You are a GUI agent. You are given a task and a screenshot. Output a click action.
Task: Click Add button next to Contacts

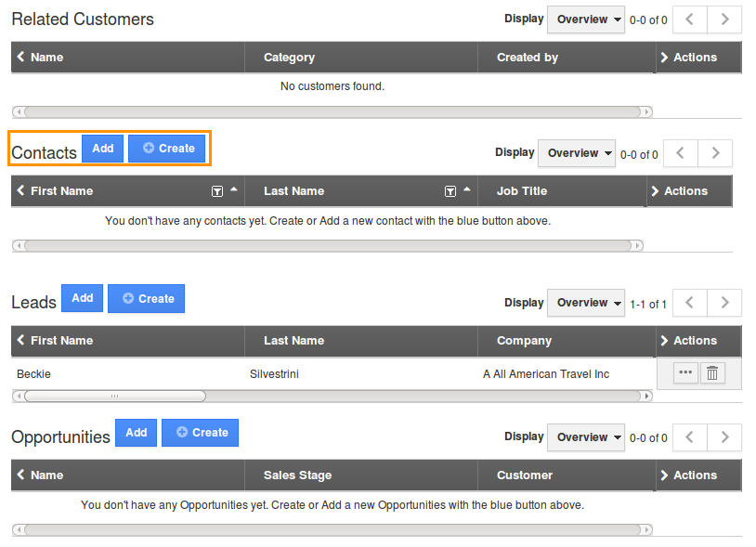pos(102,149)
